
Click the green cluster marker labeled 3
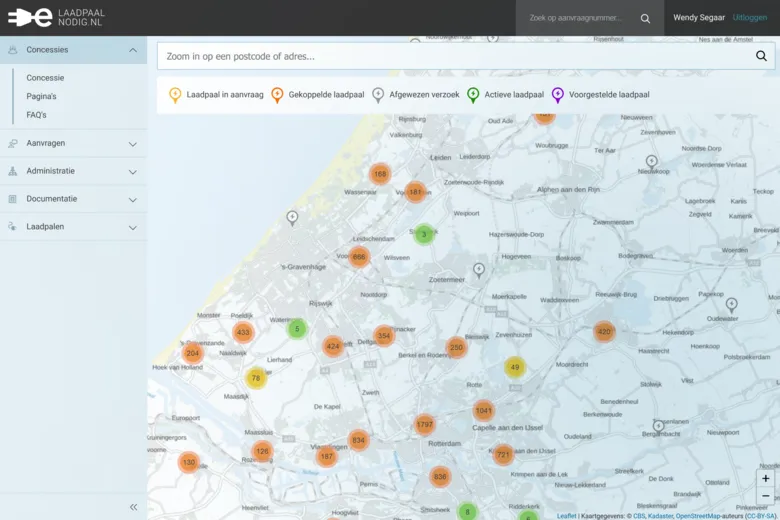click(x=424, y=234)
